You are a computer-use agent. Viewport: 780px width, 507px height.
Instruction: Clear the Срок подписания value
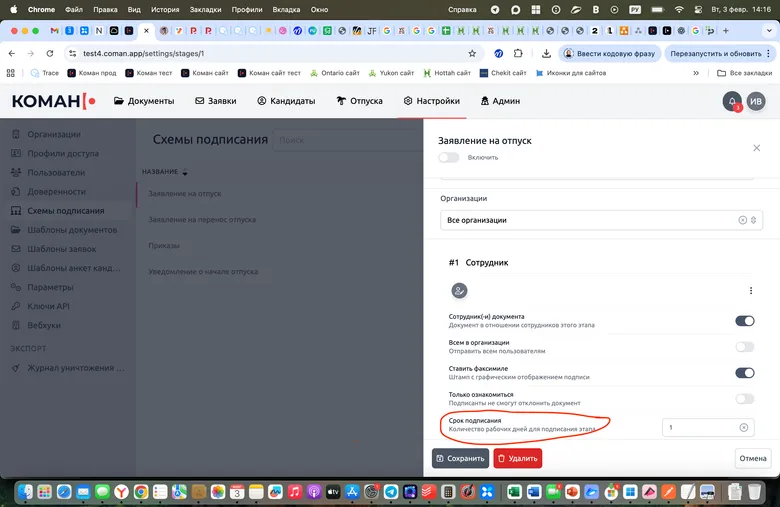pos(743,428)
